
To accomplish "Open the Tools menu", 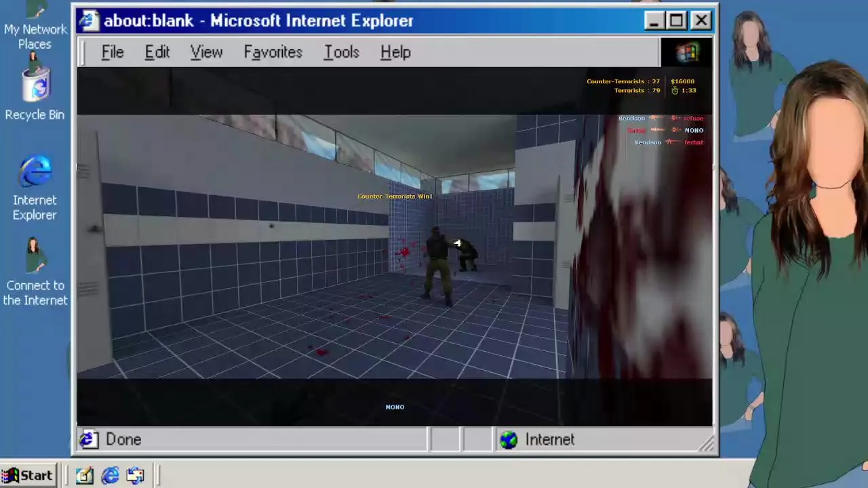I will [x=341, y=52].
